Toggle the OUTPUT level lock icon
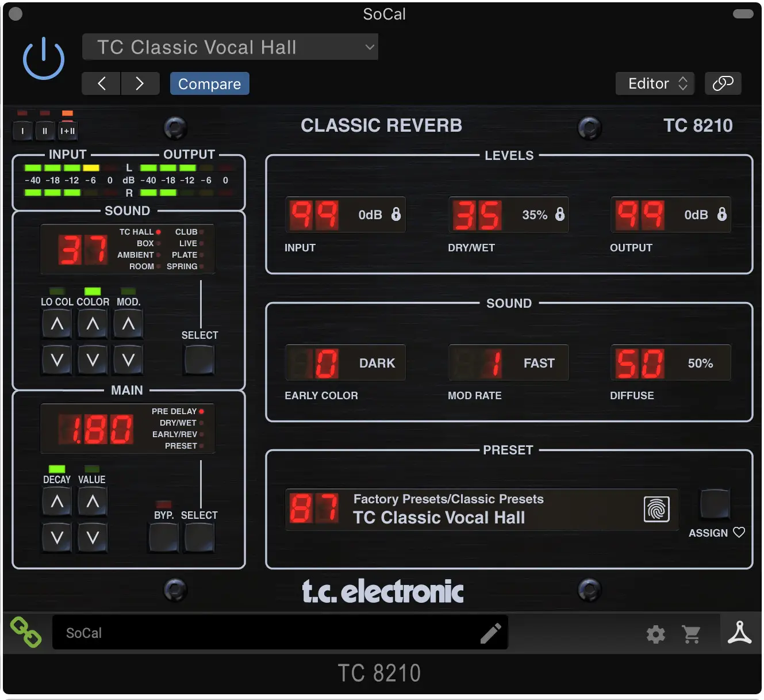Viewport: 764px width, 700px height. 722,214
